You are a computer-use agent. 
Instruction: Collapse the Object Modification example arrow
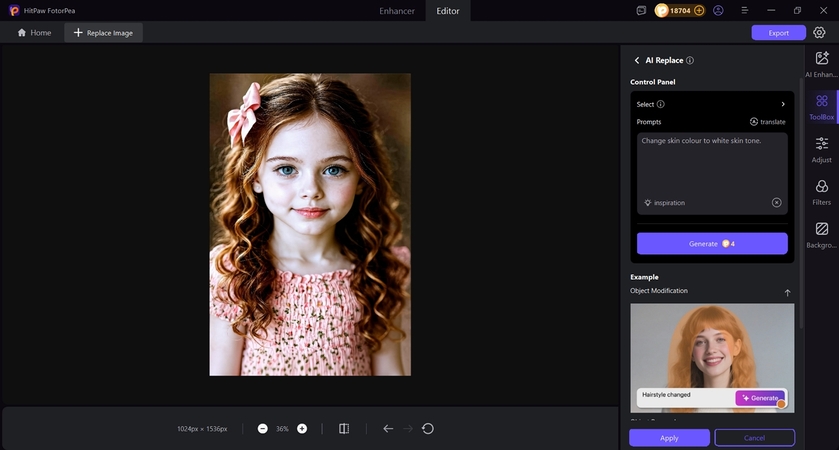[x=787, y=292]
